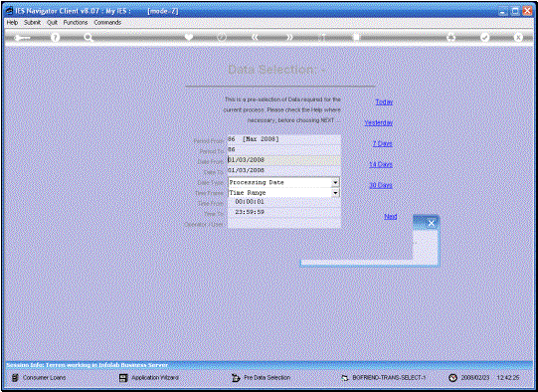Viewport: 538px width, 392px height.
Task: Click the key icon in toolbar
Action: coord(23,38)
